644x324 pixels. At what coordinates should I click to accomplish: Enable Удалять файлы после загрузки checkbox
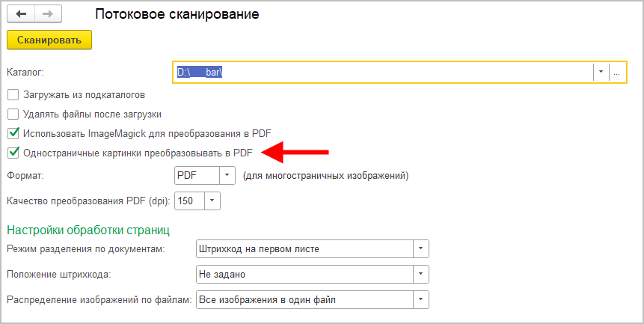[13, 114]
